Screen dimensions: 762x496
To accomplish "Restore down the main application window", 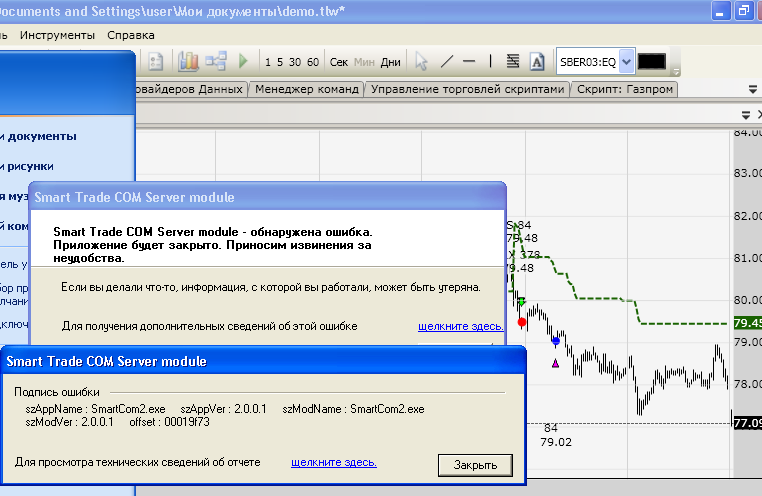I will coord(744,11).
